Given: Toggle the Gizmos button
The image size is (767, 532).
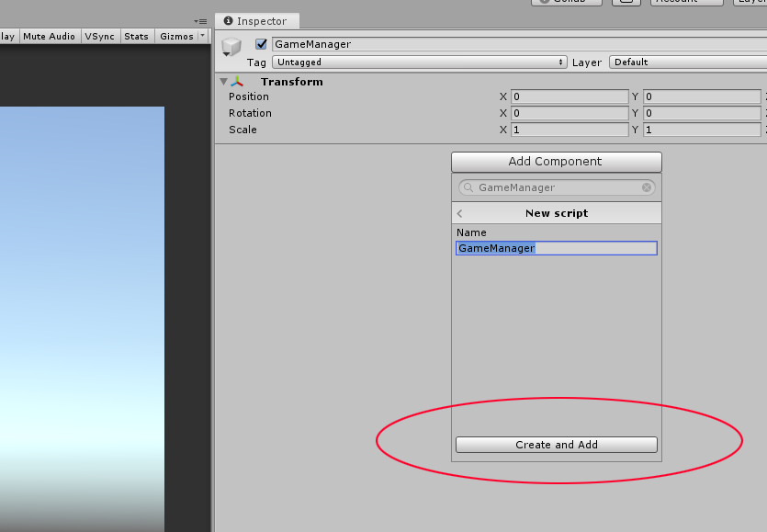Looking at the screenshot, I should point(176,36).
